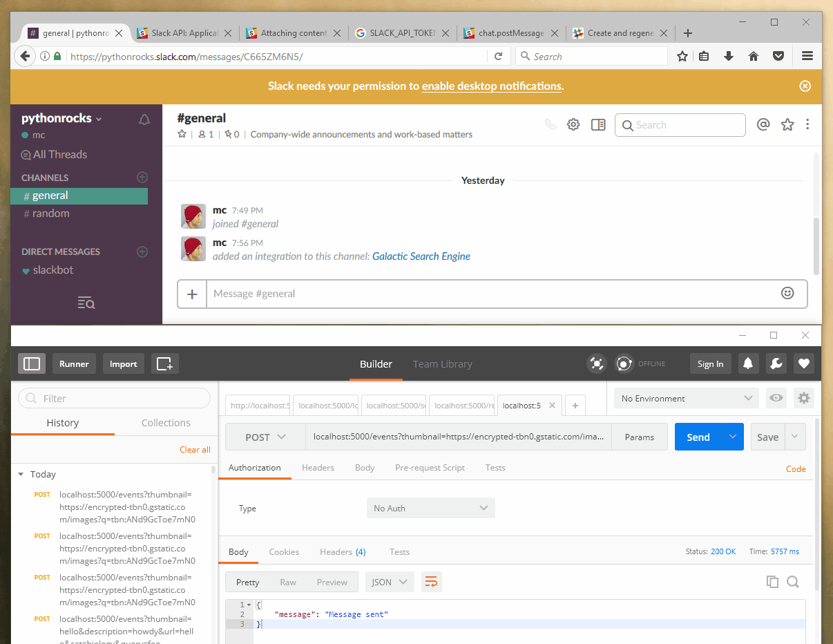Click Sign In in Postman
This screenshot has width=833, height=644.
(710, 363)
